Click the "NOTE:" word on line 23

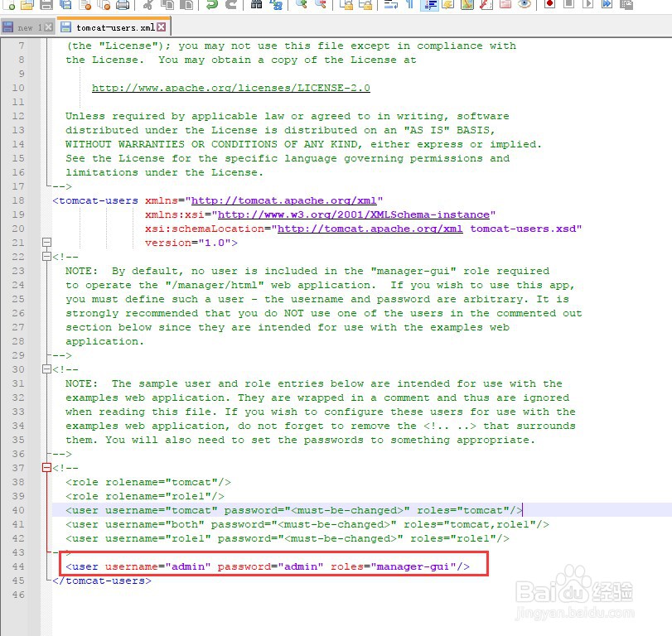82,271
